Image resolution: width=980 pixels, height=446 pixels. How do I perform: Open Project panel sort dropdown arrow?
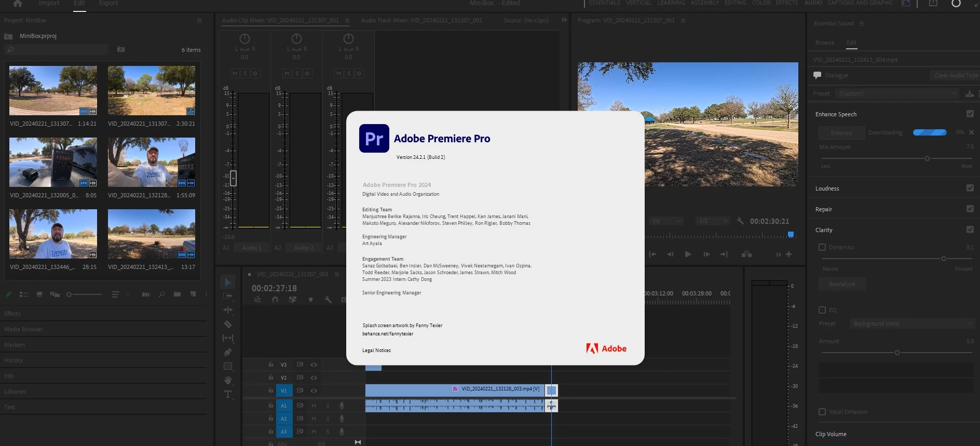coord(128,294)
